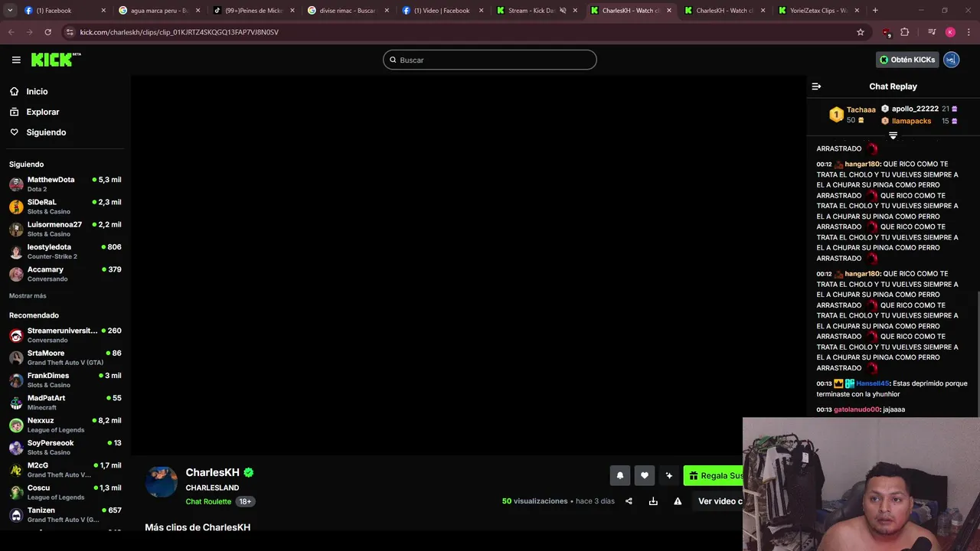Click Nexxuz channel avatar
The image size is (980, 551).
(16, 425)
